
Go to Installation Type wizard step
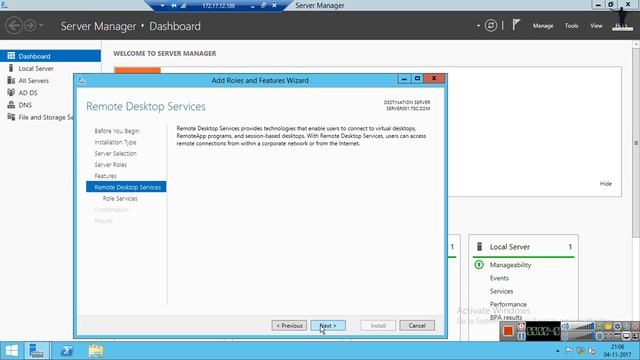(x=116, y=142)
